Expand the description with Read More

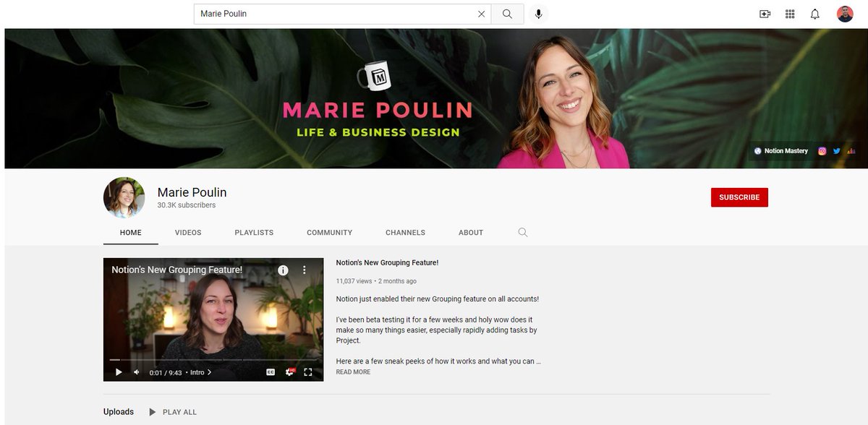pos(353,372)
